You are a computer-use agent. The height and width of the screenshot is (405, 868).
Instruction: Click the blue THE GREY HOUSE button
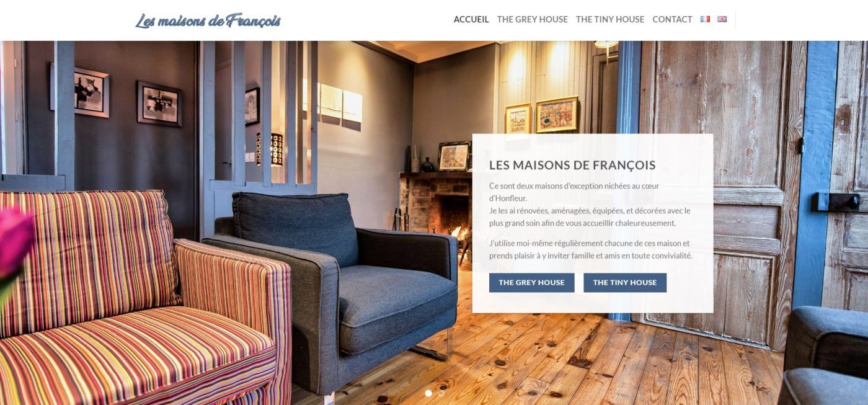click(531, 282)
